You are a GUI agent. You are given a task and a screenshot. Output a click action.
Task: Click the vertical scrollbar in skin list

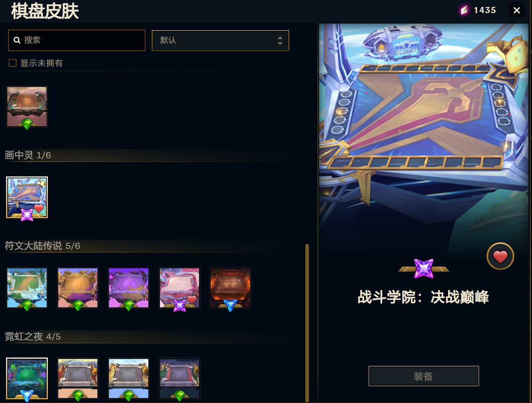(x=307, y=323)
